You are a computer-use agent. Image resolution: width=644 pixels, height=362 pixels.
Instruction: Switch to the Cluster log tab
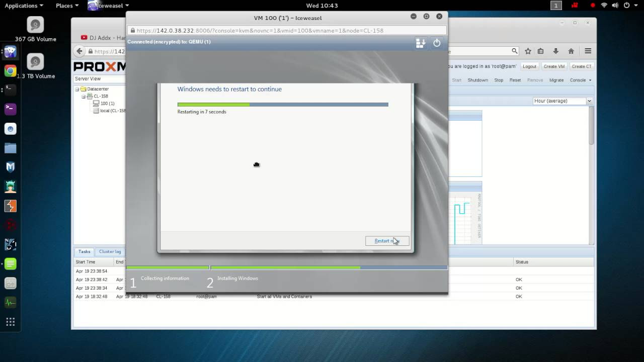click(x=110, y=251)
